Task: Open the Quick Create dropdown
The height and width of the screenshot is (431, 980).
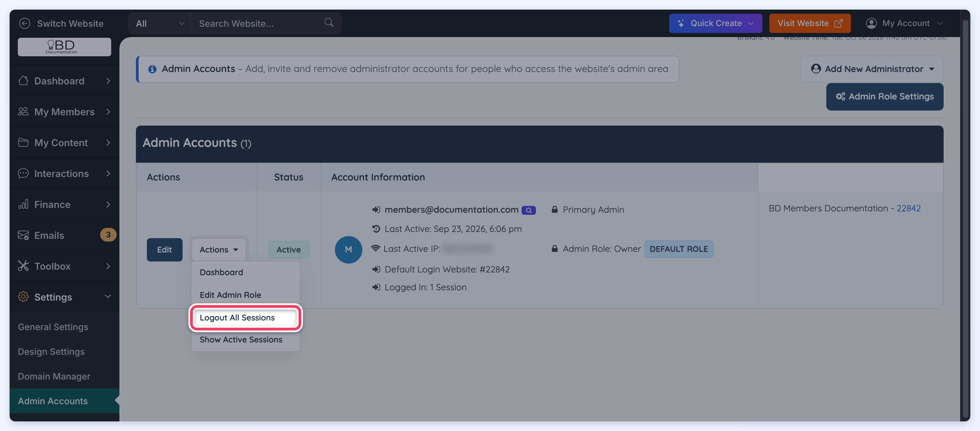Action: 715,23
